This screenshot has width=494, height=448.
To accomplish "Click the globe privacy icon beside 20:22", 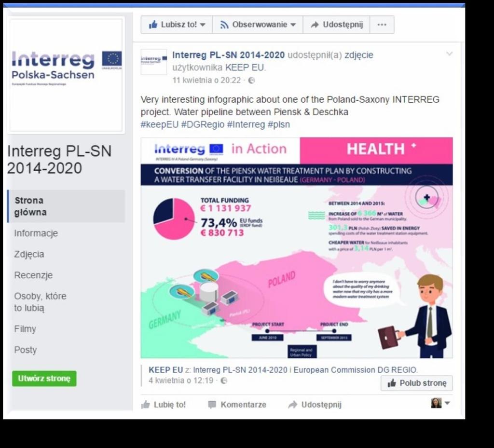I will coord(251,81).
